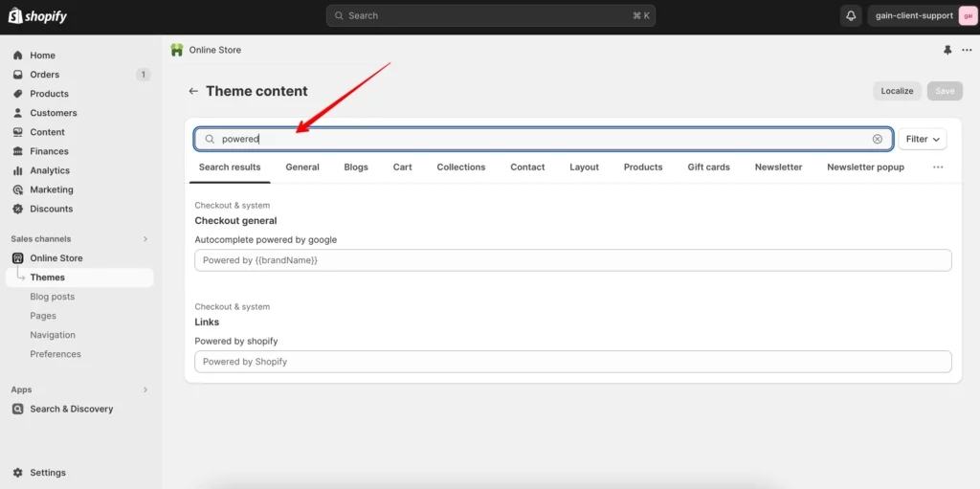Image resolution: width=980 pixels, height=489 pixels.
Task: Click the Orders inbox icon
Action: click(17, 75)
